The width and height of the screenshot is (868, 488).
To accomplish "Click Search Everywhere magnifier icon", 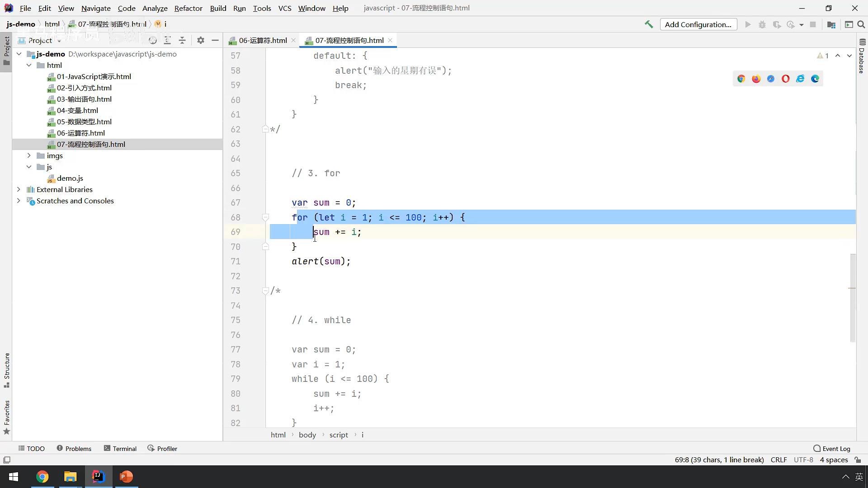I will click(861, 24).
